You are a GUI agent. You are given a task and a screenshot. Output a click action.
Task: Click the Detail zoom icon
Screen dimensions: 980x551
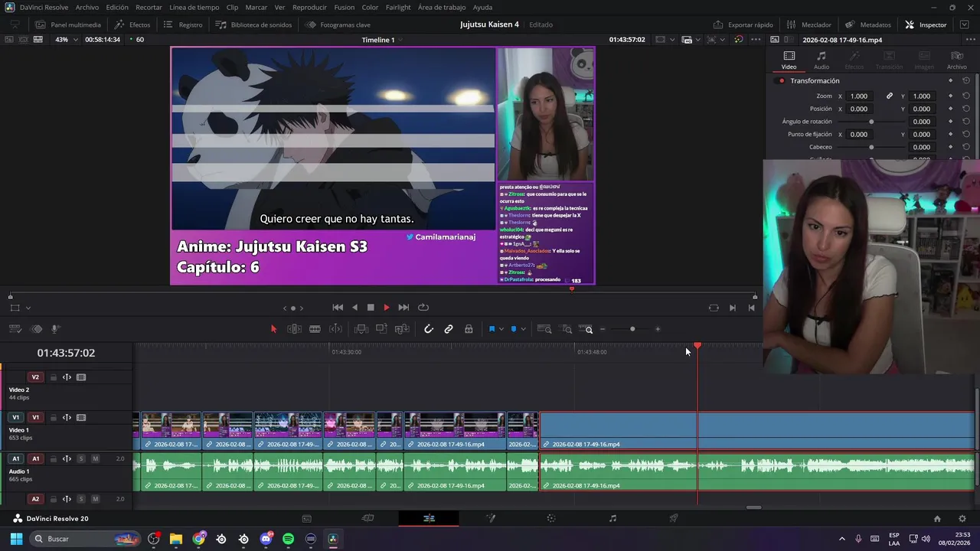point(567,329)
